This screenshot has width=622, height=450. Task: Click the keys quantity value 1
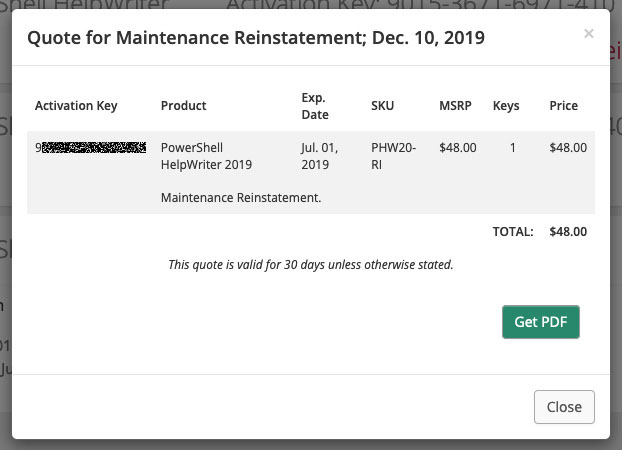click(x=513, y=148)
